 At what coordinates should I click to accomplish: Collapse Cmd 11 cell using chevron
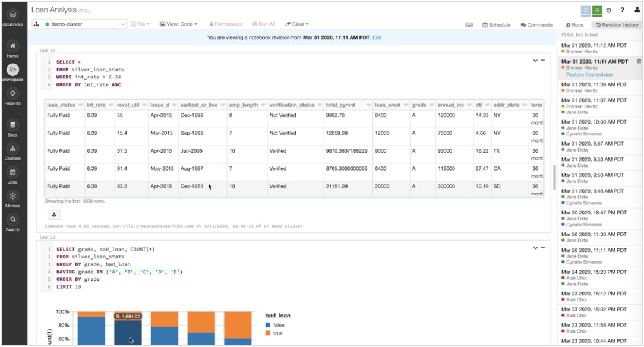pyautogui.click(x=535, y=61)
